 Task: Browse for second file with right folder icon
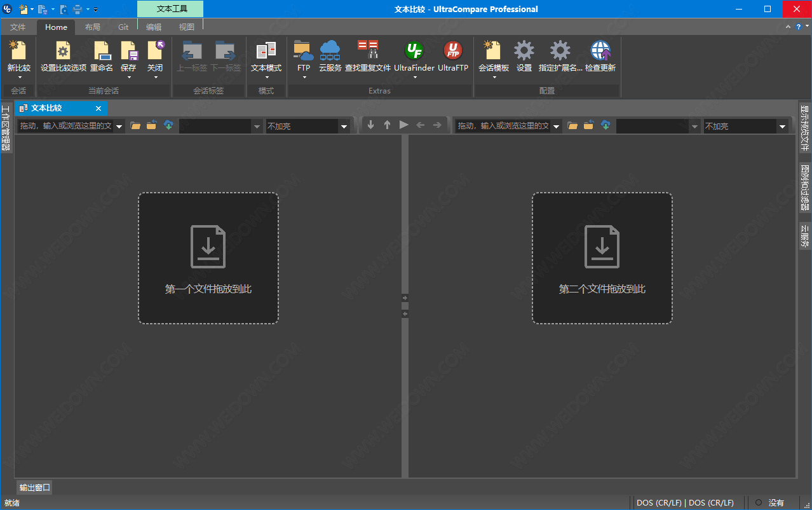[x=572, y=126]
